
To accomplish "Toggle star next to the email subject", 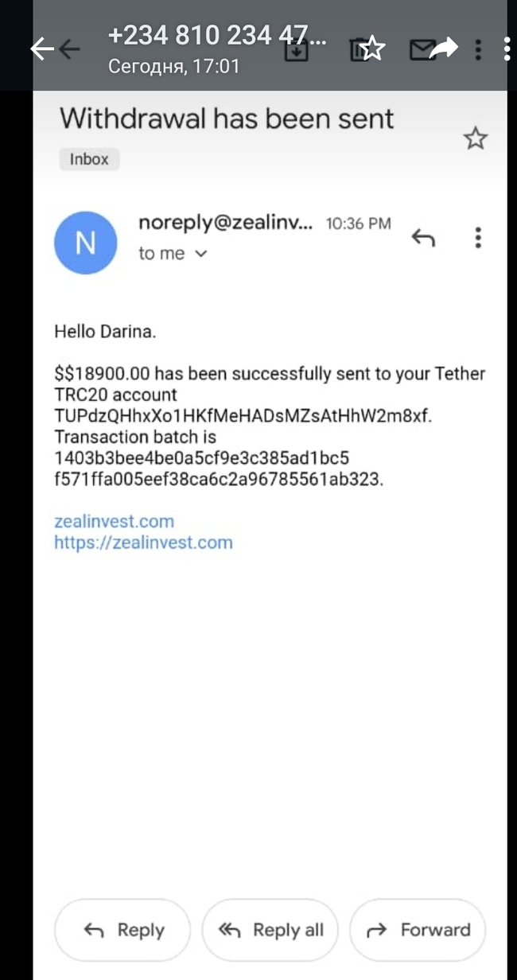I will [x=475, y=139].
